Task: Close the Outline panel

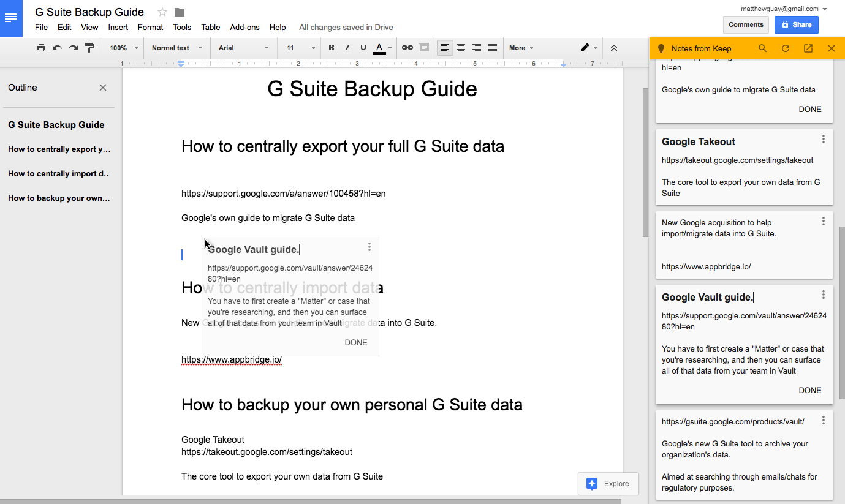Action: 103,88
